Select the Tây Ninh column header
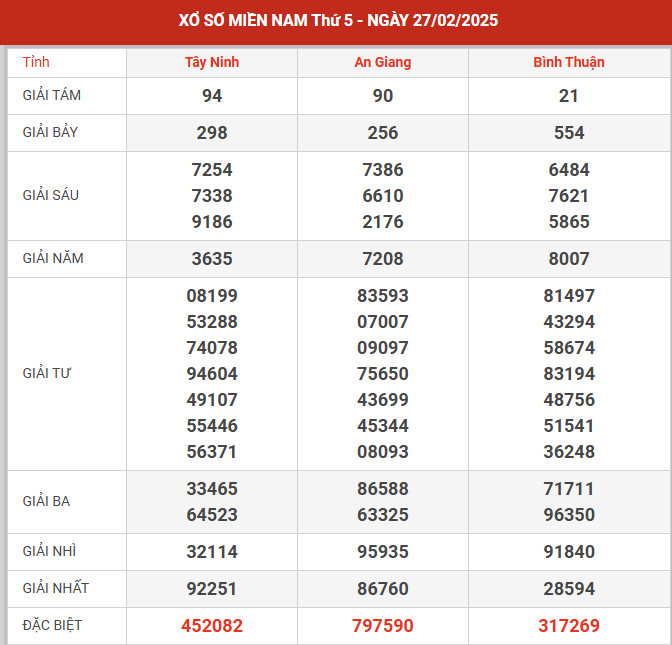The height and width of the screenshot is (645, 672). pos(212,62)
